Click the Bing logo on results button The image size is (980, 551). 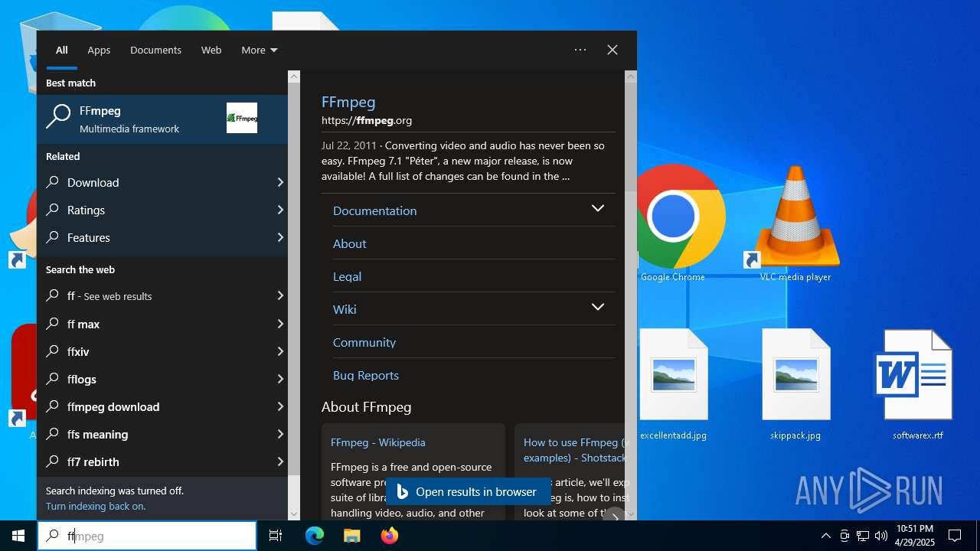pos(403,491)
